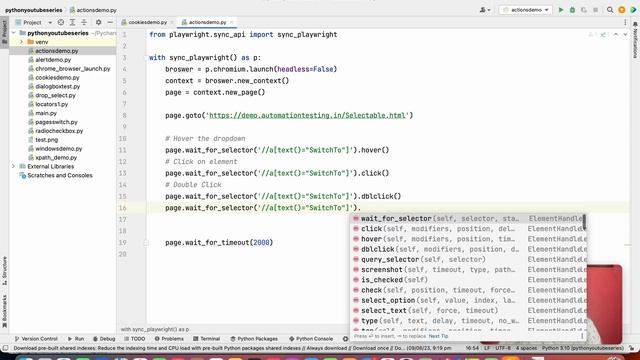Screen dimensions: 640x360
Task: Select Scratches and Consoles node
Action: tap(60, 176)
